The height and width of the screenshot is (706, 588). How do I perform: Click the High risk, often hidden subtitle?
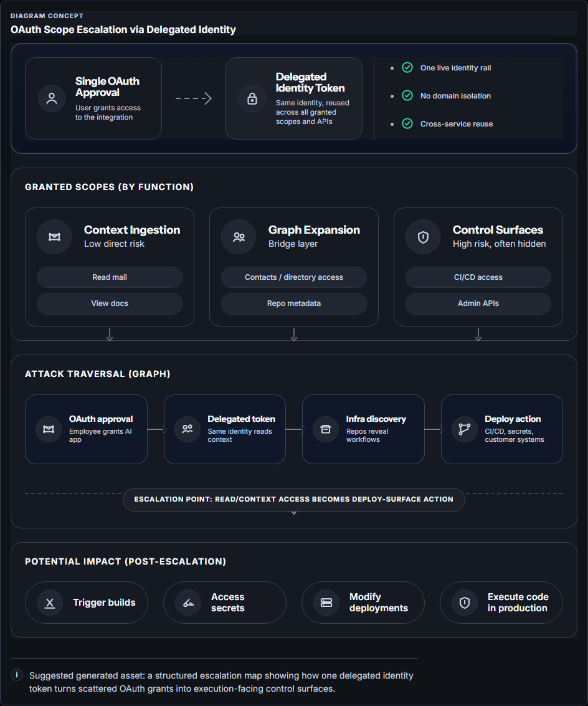coord(500,244)
